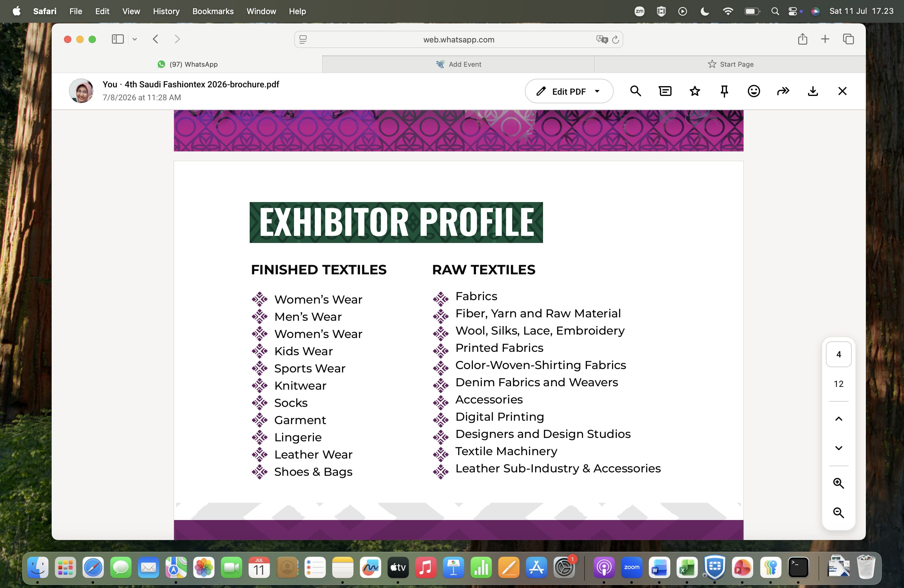Open Spotlight search in menu bar
The image size is (904, 588).
pos(775,11)
